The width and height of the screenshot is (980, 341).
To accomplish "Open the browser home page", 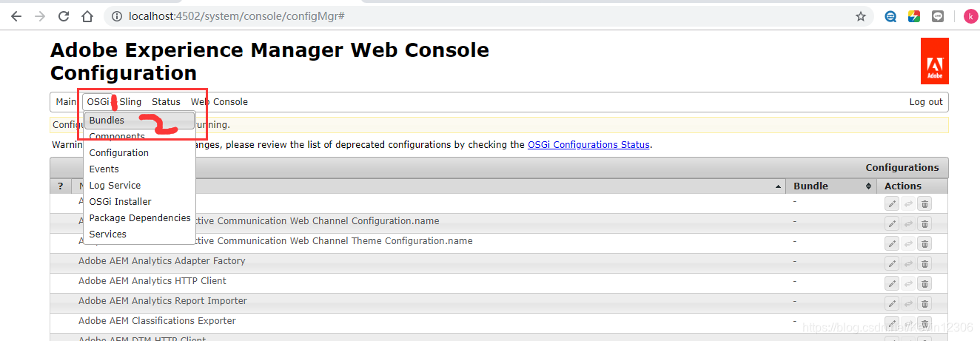I will tap(87, 16).
